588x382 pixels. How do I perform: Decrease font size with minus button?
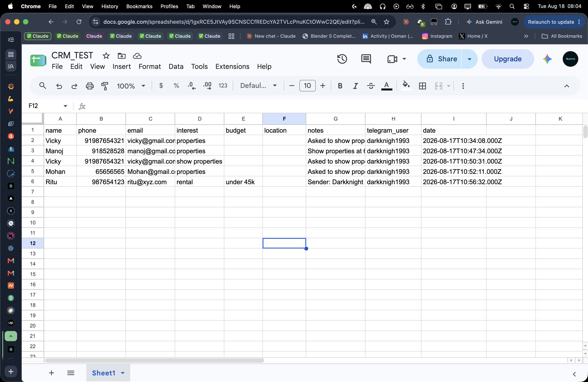tap(291, 86)
